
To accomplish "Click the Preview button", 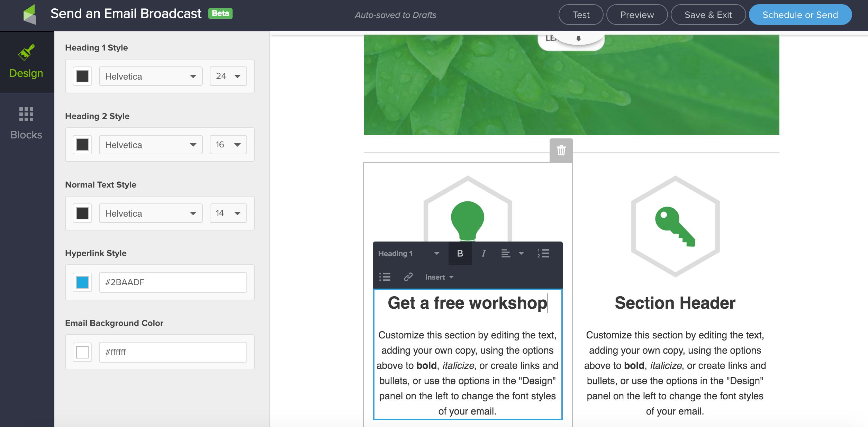I will (x=637, y=15).
